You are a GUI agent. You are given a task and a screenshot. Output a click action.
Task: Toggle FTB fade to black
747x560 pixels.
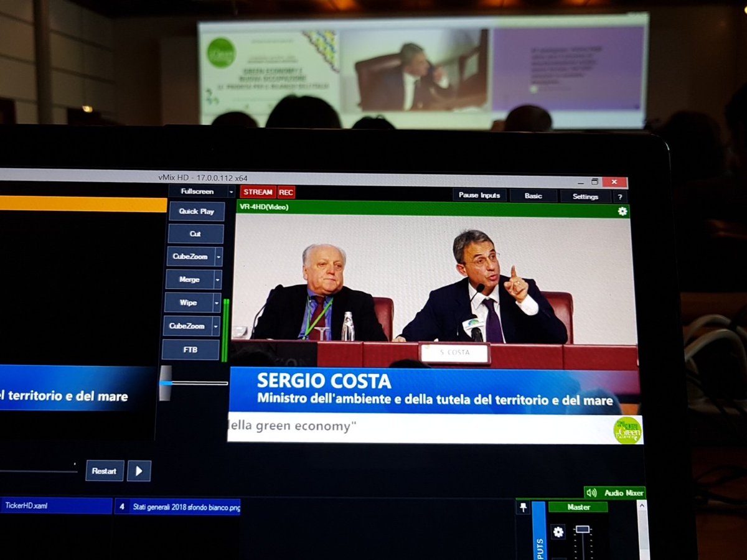(190, 350)
